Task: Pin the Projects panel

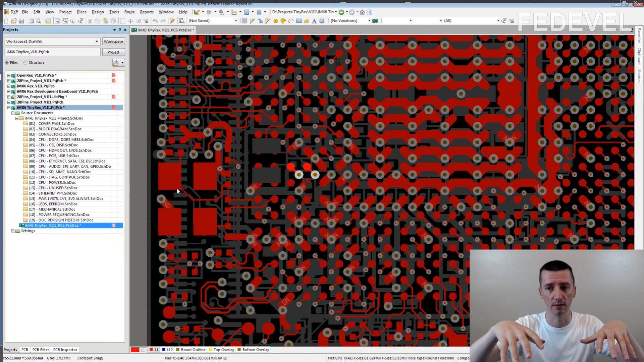Action: (x=120, y=30)
